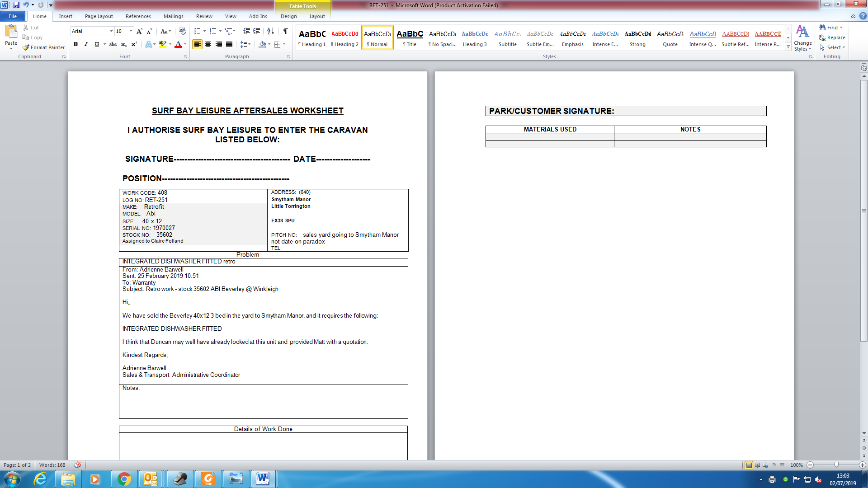Click the Save icon in quick access toolbar
This screenshot has height=488, width=868.
click(16, 5)
